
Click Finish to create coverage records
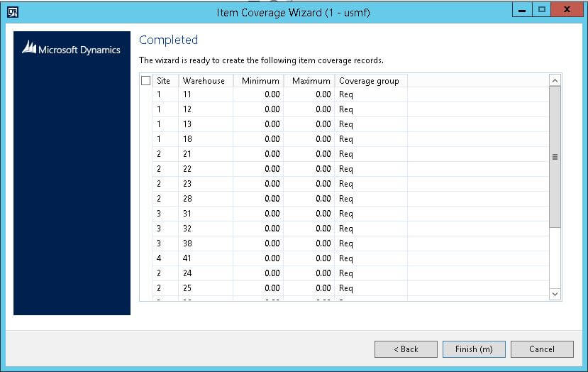point(474,349)
